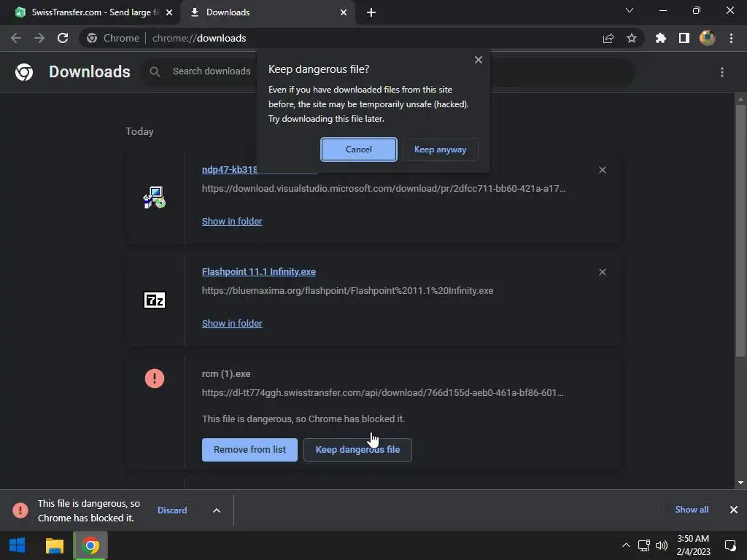The height and width of the screenshot is (560, 747).
Task: Bookmark this page with the star icon
Action: (631, 38)
